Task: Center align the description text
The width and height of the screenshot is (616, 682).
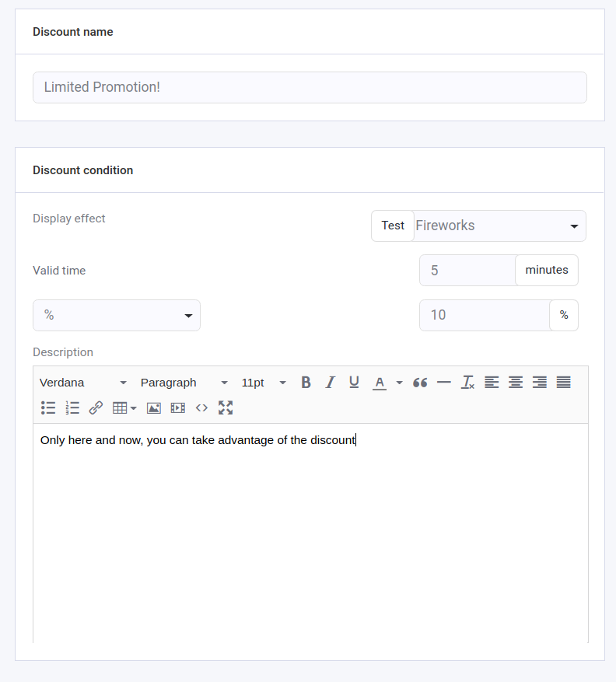Action: click(x=516, y=383)
